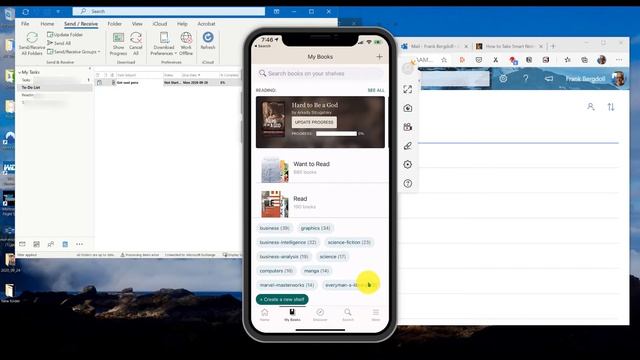Open the File tab in Outlook
The image size is (640, 360).
pyautogui.click(x=25, y=24)
